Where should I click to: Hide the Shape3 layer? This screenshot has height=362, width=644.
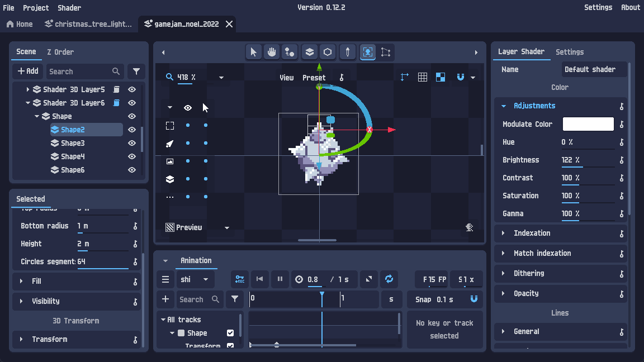[132, 143]
